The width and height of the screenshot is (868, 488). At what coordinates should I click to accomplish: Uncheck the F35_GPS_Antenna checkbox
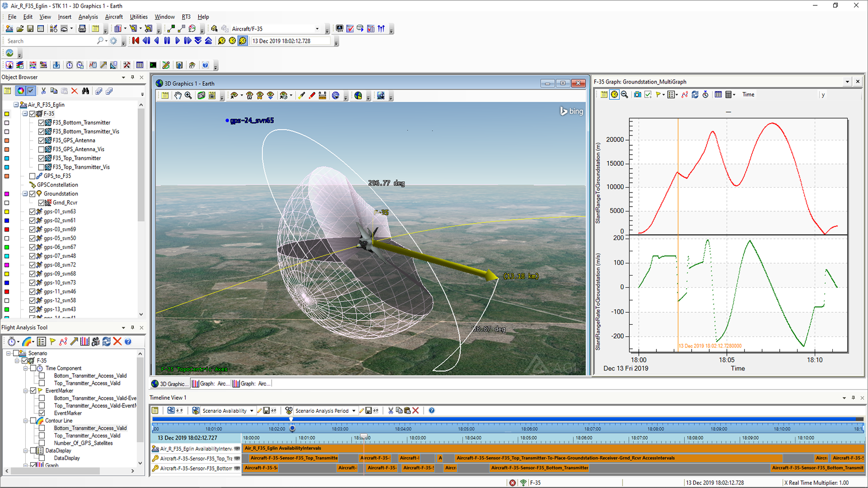pos(42,141)
